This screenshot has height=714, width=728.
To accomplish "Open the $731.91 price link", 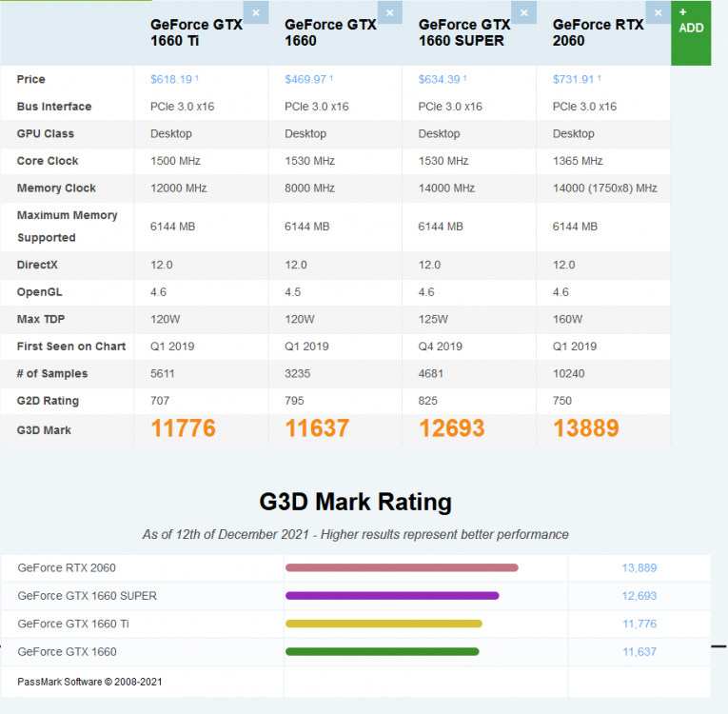I will tap(576, 80).
